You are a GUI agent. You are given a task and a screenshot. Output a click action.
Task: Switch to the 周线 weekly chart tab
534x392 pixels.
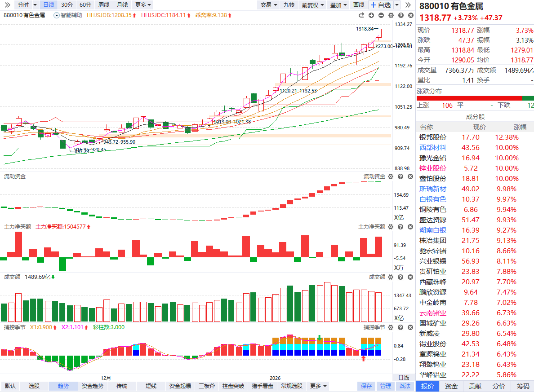(104, 5)
